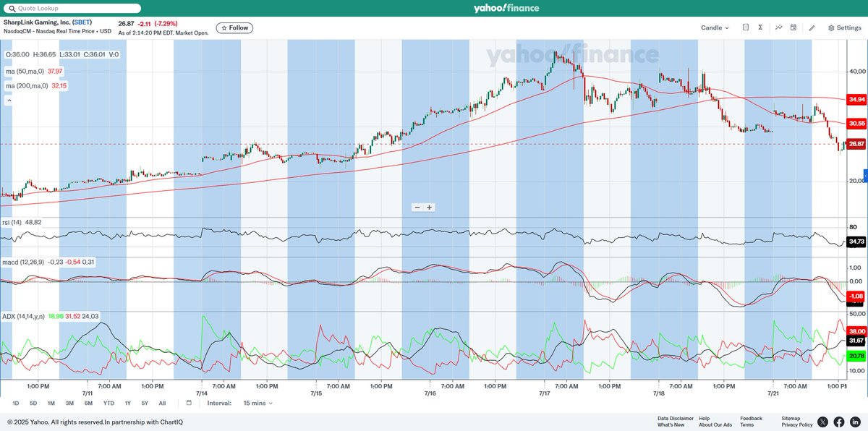Click the minus zoom-out chart button
Screen dimensions: 868x431
417,207
